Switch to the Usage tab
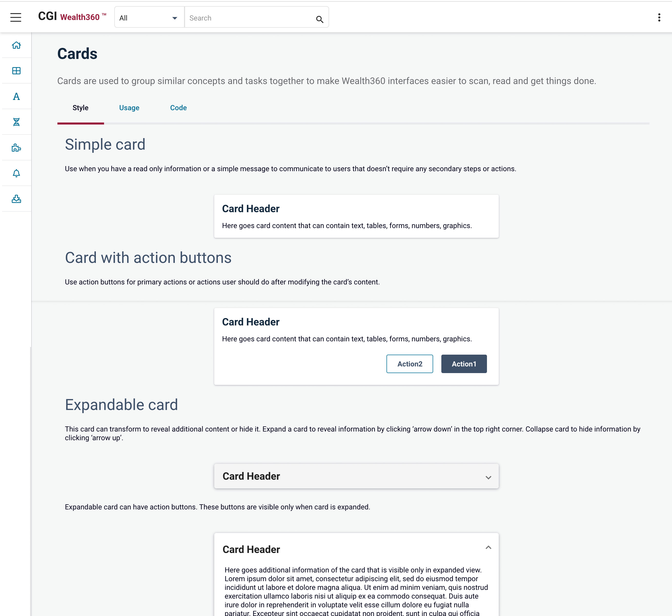This screenshot has width=672, height=616. click(x=129, y=108)
